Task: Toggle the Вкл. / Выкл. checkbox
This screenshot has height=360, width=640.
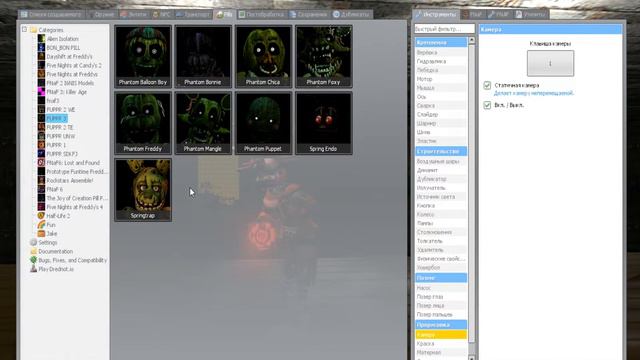Action: click(487, 105)
